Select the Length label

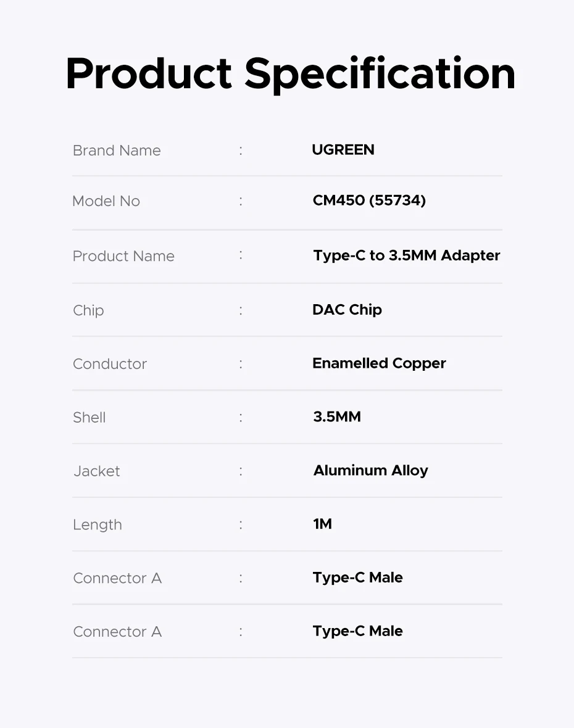point(98,525)
